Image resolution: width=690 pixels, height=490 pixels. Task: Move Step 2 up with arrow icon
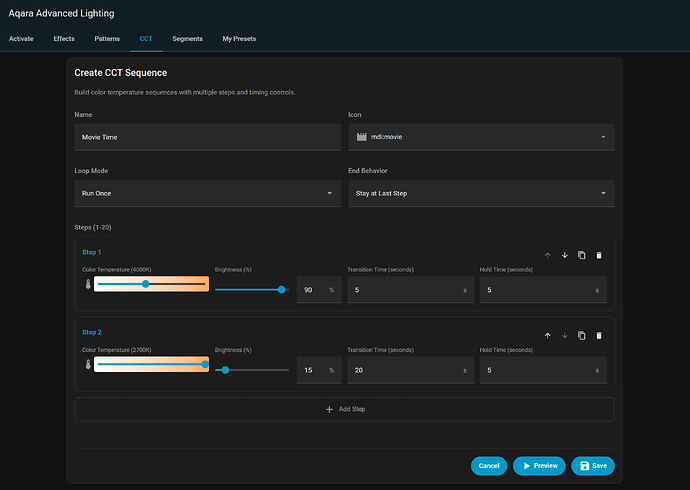click(547, 335)
